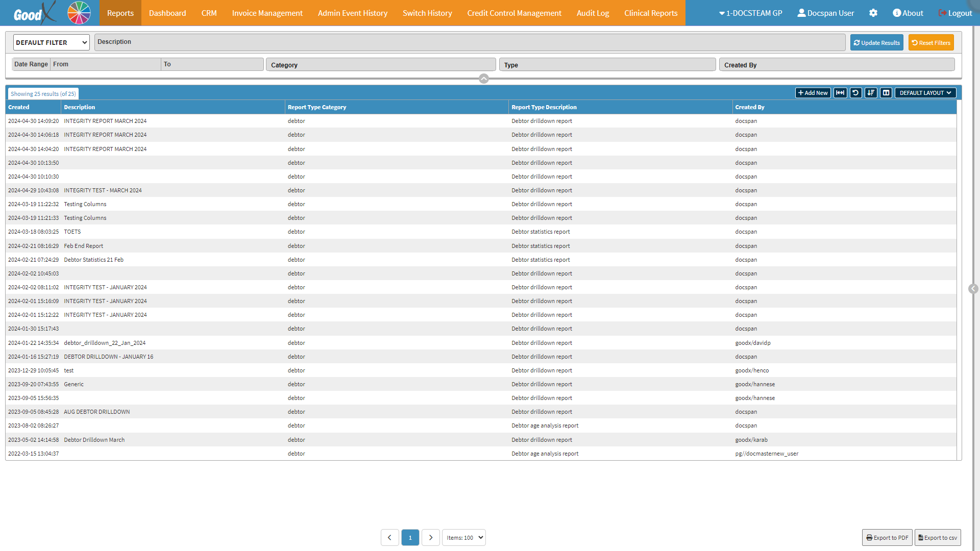Open the settings gear icon
Image resolution: width=980 pixels, height=551 pixels.
873,13
